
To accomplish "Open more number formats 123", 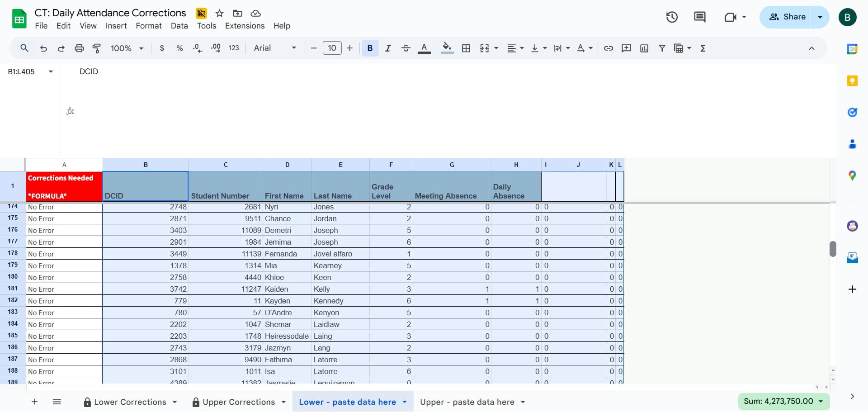I will [x=234, y=48].
